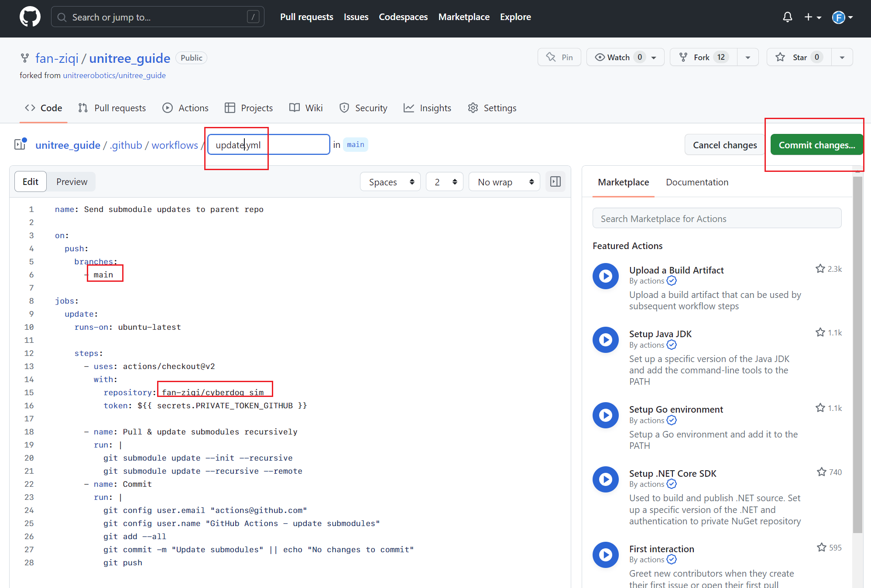
Task: Click the 2.3k star icon
Action: pos(820,269)
